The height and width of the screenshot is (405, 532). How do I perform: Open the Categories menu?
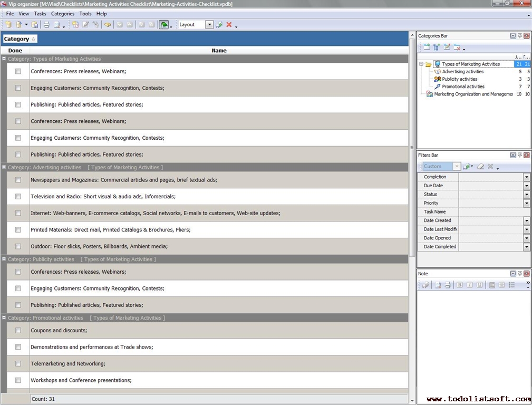(x=62, y=14)
